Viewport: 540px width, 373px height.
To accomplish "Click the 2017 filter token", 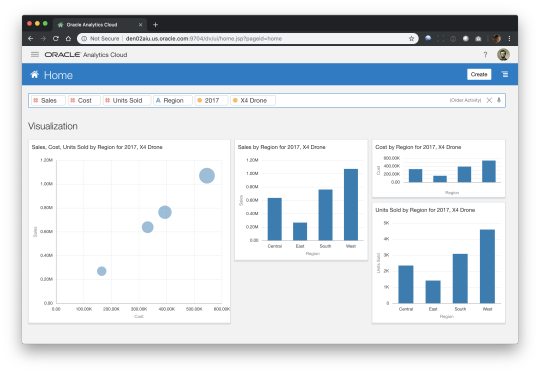I will 211,100.
